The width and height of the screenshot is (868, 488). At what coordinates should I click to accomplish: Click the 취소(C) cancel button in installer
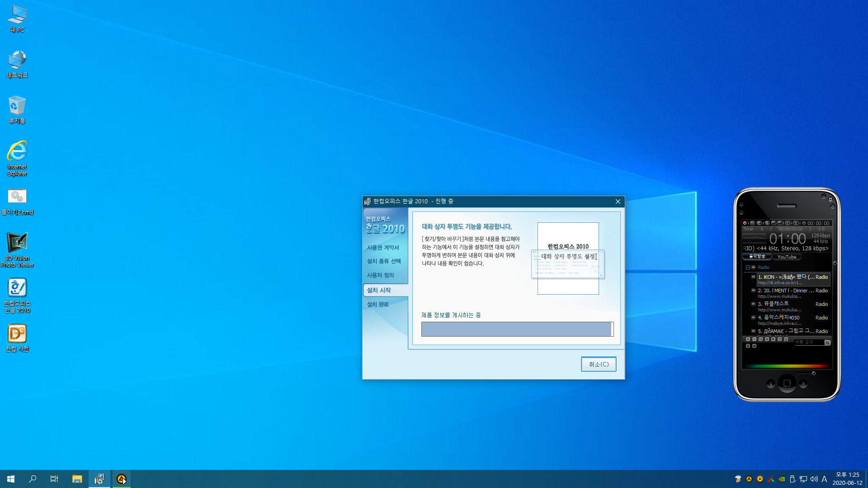pyautogui.click(x=599, y=364)
